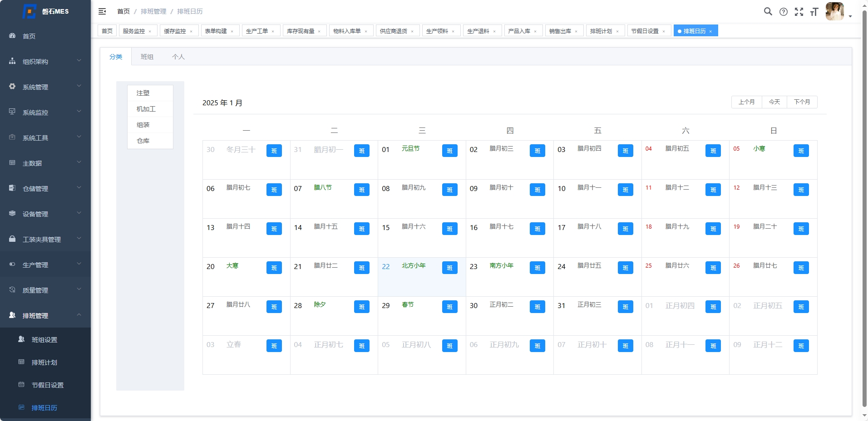Screen dimensions: 868x421
Task: Open the font size settings icon
Action: tap(814, 12)
